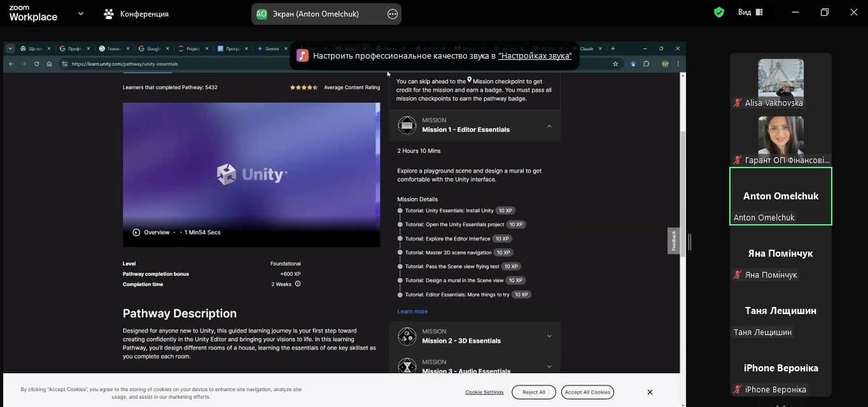
Task: Click the music note sound-quality icon
Action: tap(302, 55)
